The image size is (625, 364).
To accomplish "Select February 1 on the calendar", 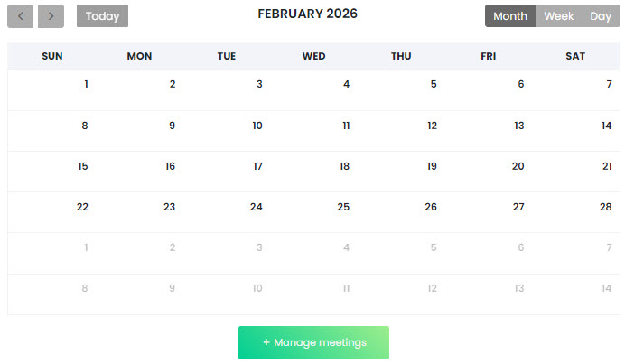I will click(x=86, y=85).
